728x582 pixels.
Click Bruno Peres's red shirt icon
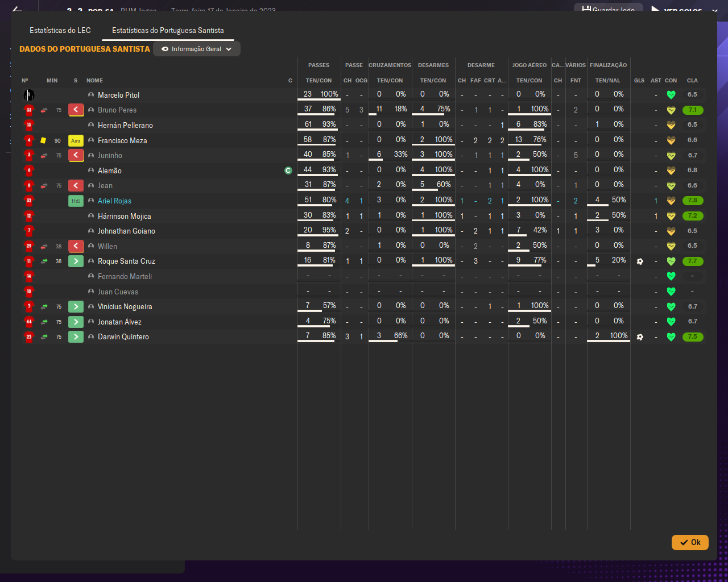coord(29,110)
